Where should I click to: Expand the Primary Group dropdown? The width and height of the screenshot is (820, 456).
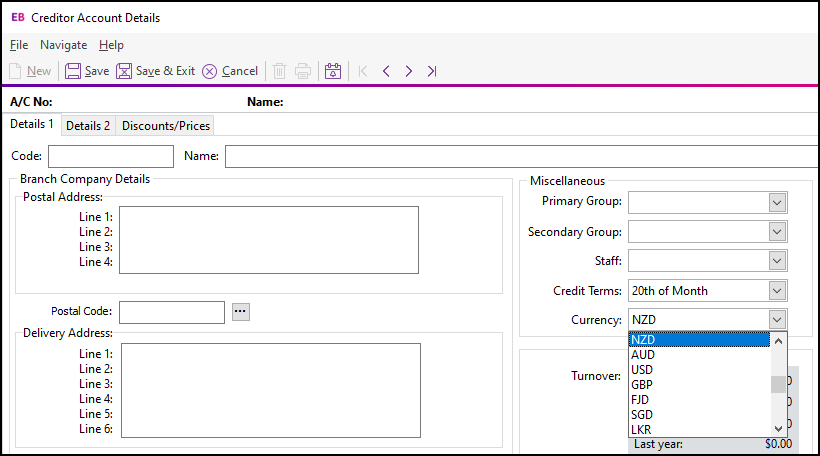[777, 202]
